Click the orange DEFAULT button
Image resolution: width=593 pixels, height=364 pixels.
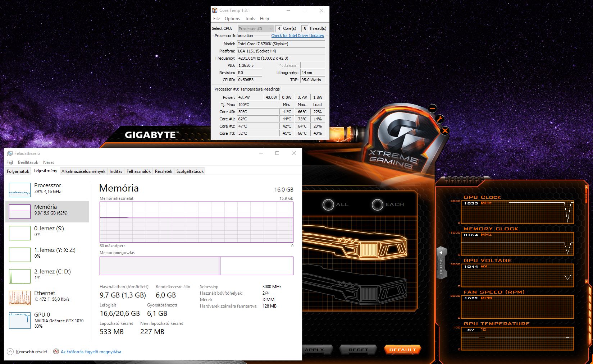[402, 350]
